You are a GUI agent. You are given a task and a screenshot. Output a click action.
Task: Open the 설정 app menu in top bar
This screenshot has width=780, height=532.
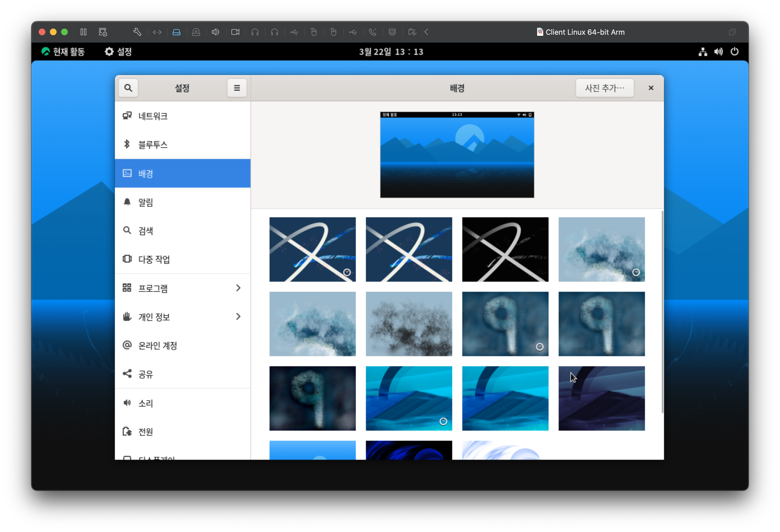118,52
